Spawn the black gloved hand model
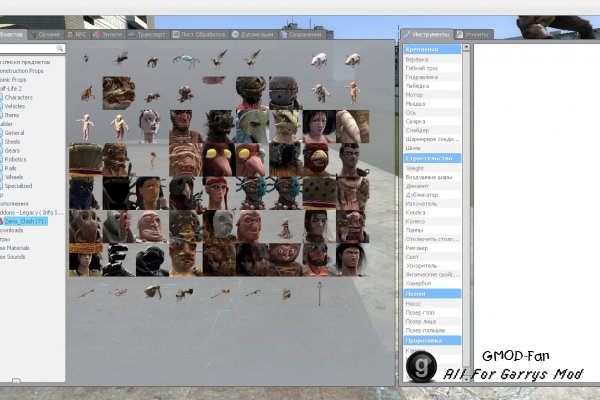600x400 pixels. point(119,260)
